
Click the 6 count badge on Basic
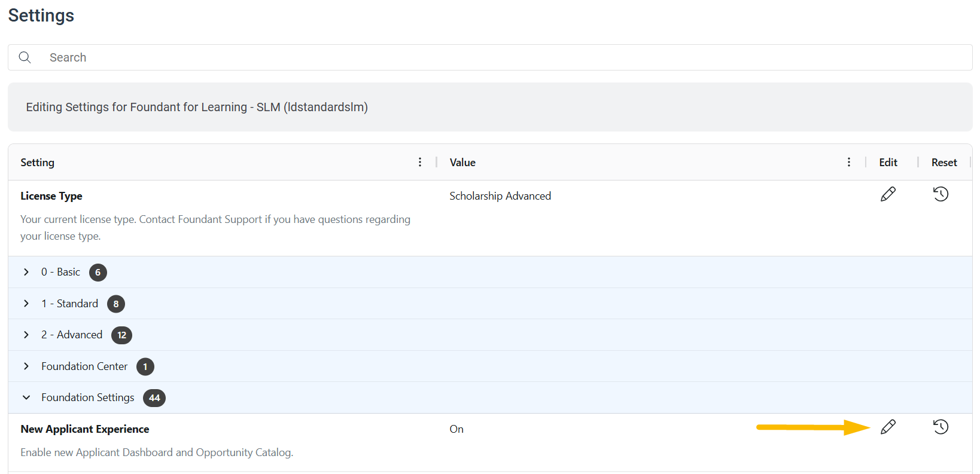tap(98, 273)
